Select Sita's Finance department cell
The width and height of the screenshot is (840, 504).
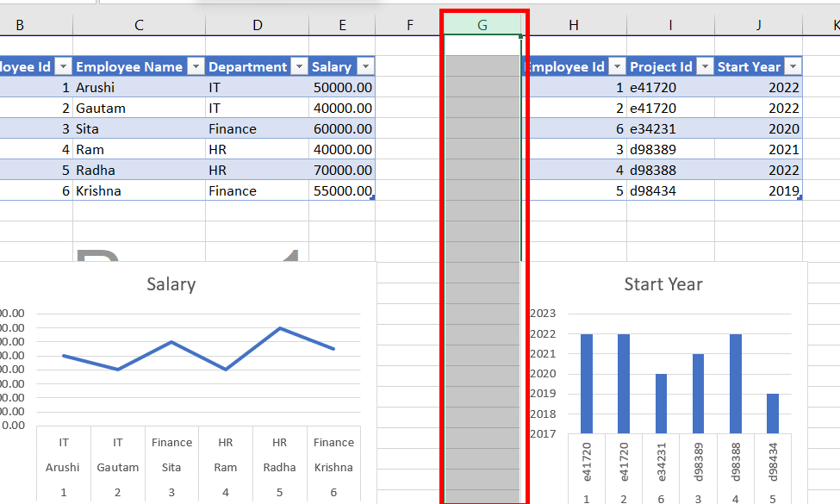257,128
